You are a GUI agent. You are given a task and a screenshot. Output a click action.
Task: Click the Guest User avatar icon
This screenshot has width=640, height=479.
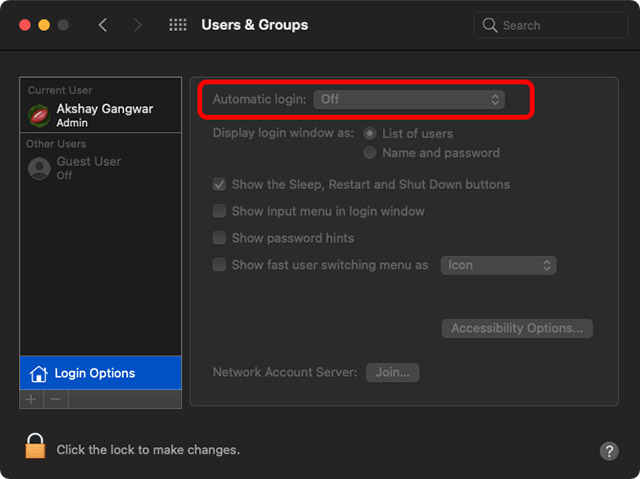(x=39, y=168)
